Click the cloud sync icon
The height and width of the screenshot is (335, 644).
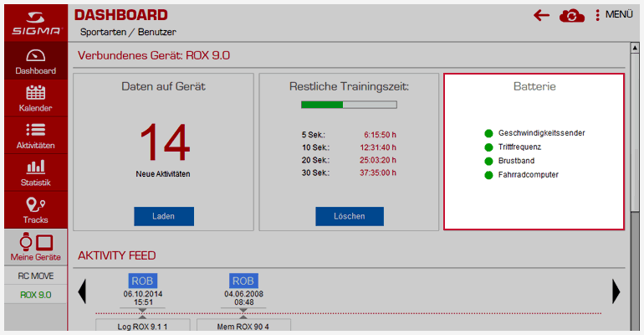tap(572, 16)
